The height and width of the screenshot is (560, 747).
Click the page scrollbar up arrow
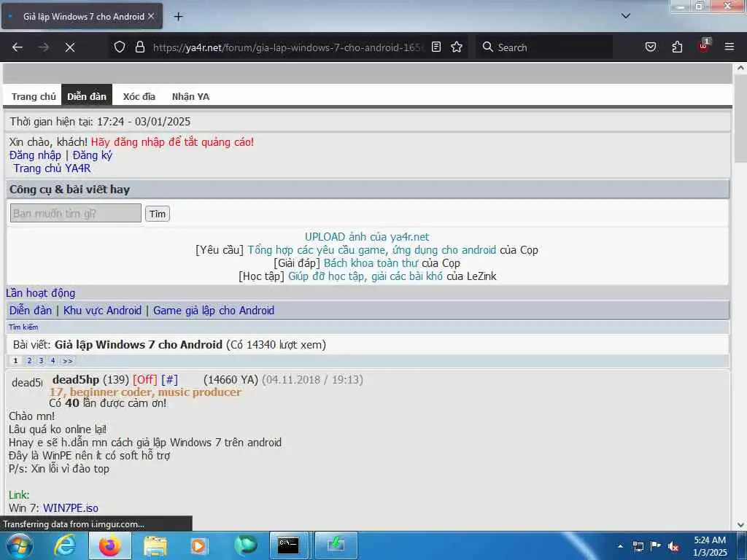click(741, 68)
